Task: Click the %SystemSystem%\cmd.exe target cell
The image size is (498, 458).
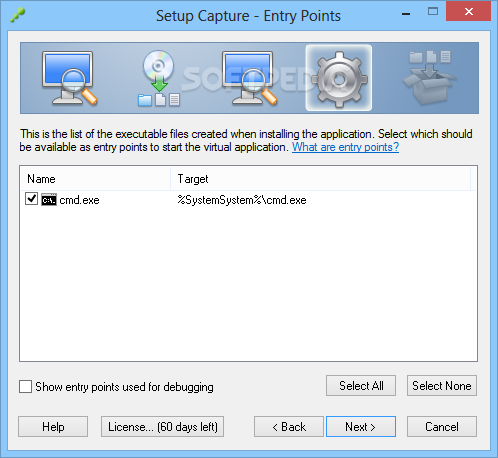Action: coord(242,200)
